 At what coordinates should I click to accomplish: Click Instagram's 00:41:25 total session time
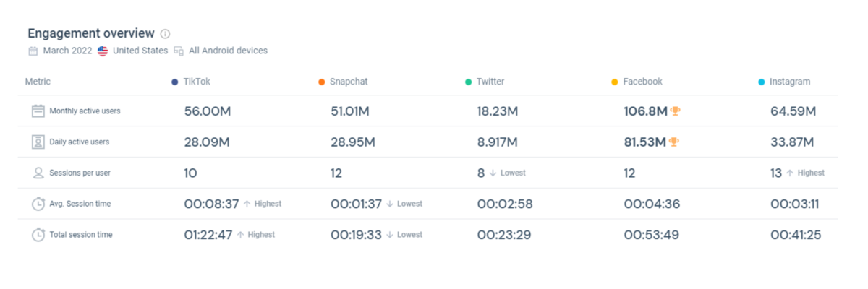point(796,235)
